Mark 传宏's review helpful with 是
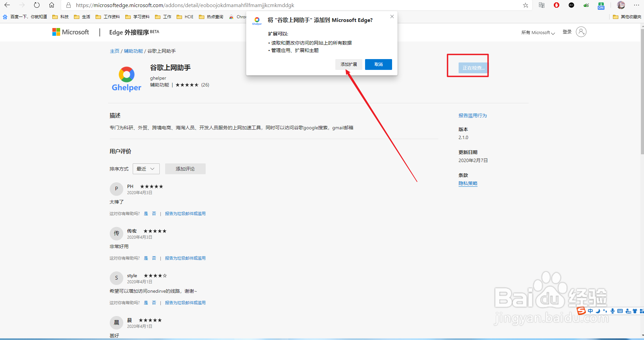This screenshot has height=340, width=644. [x=146, y=258]
